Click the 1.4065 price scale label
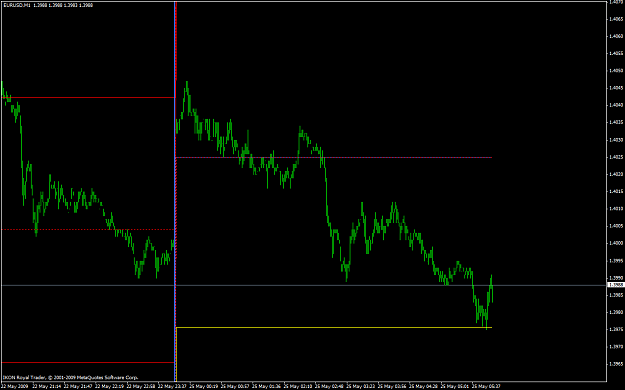The height and width of the screenshot is (390, 625). pyautogui.click(x=617, y=19)
